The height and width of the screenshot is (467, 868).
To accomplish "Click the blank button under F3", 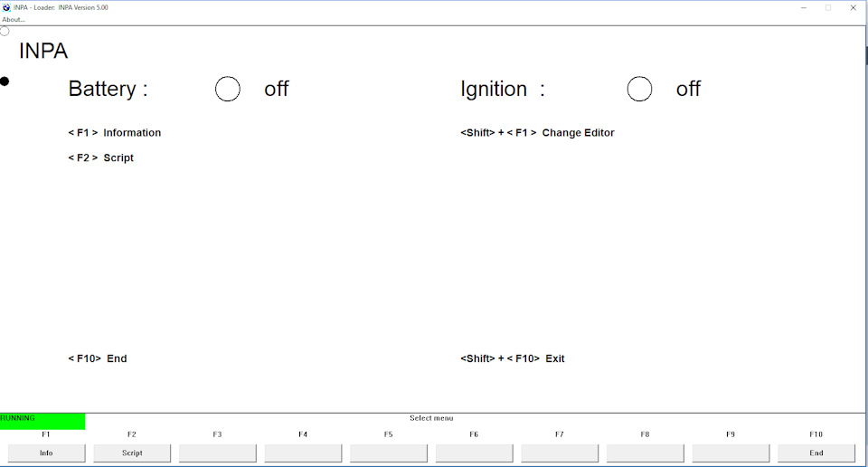I will (217, 453).
